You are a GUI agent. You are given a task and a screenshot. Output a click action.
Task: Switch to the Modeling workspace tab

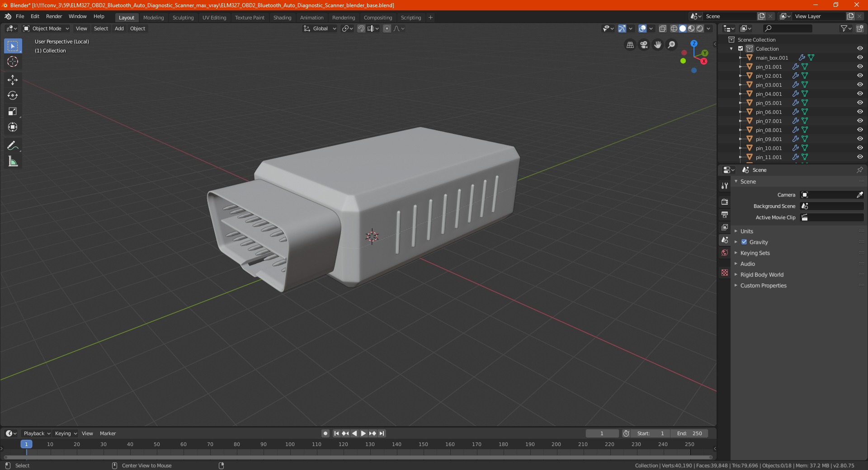(153, 18)
